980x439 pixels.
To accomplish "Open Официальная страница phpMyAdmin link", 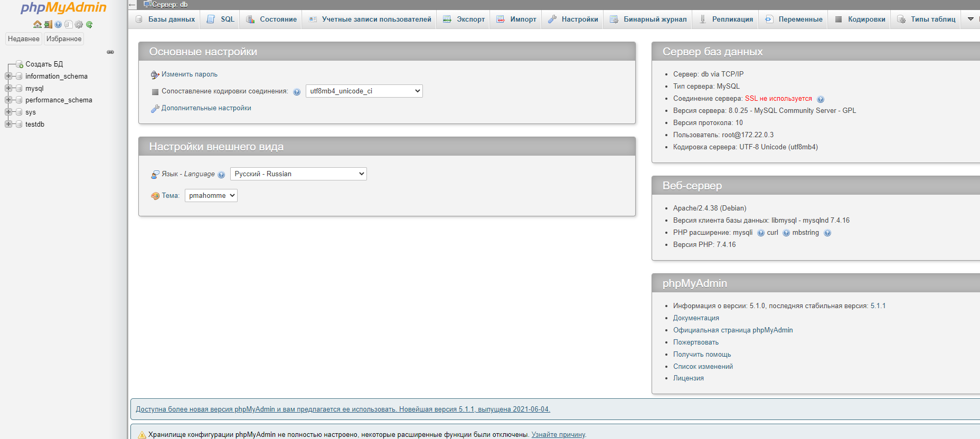I will coord(733,330).
